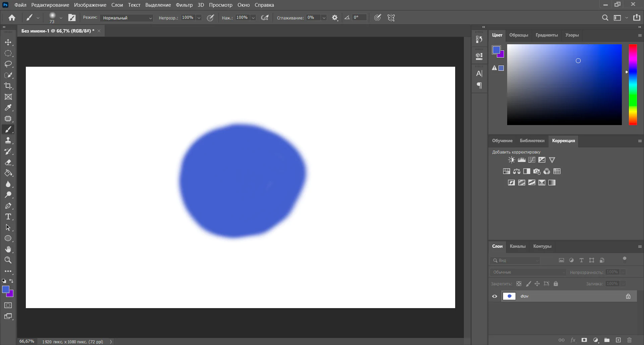Create a new layer in Layers panel

pyautogui.click(x=618, y=340)
